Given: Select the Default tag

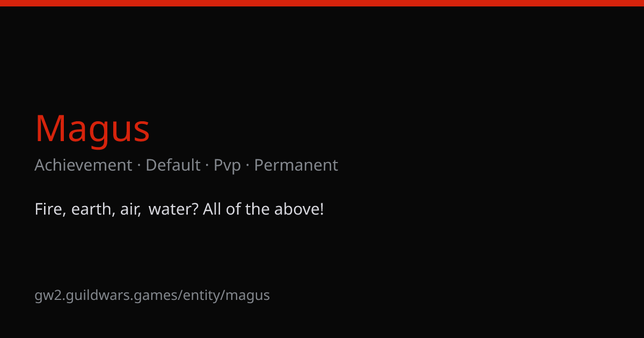Looking at the screenshot, I should point(173,165).
